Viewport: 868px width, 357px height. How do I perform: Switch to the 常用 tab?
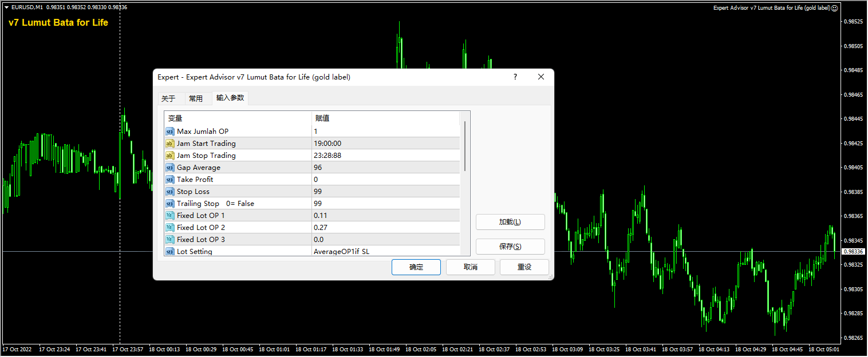[x=196, y=98]
